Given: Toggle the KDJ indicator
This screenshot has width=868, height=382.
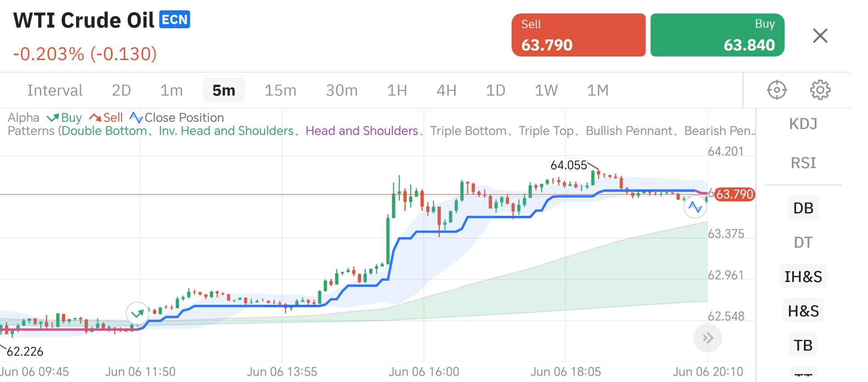Looking at the screenshot, I should pyautogui.click(x=803, y=124).
